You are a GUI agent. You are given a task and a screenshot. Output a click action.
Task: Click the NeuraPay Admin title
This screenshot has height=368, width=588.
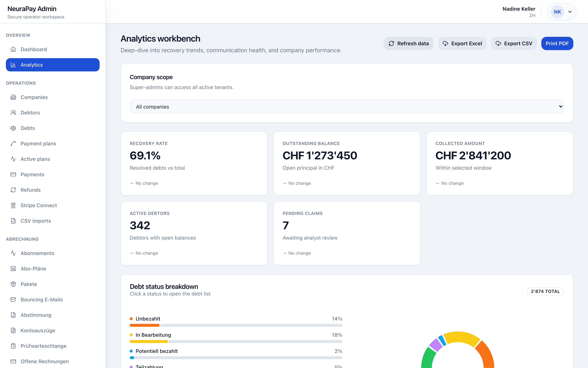32,9
